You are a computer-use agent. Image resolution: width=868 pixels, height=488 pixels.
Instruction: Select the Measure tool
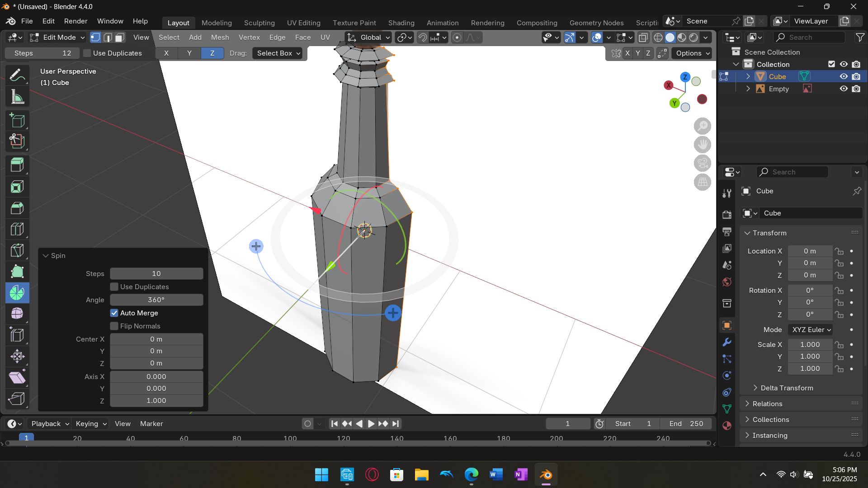(17, 97)
